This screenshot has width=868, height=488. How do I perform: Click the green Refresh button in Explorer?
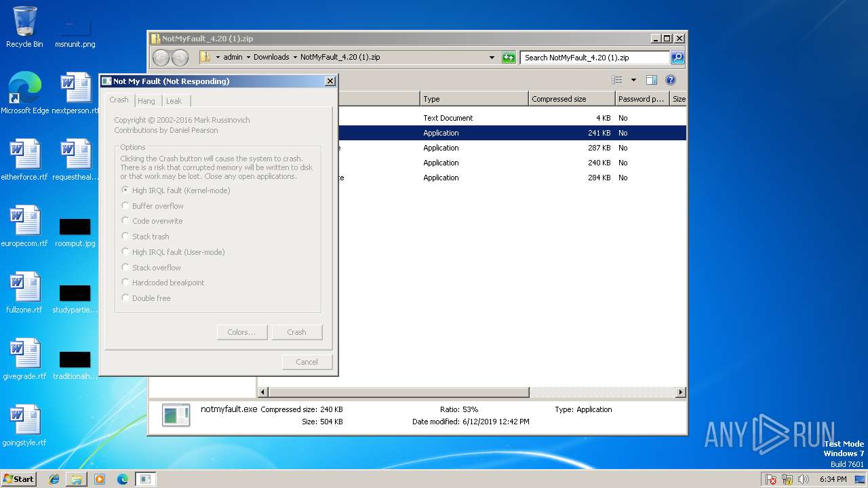[509, 58]
